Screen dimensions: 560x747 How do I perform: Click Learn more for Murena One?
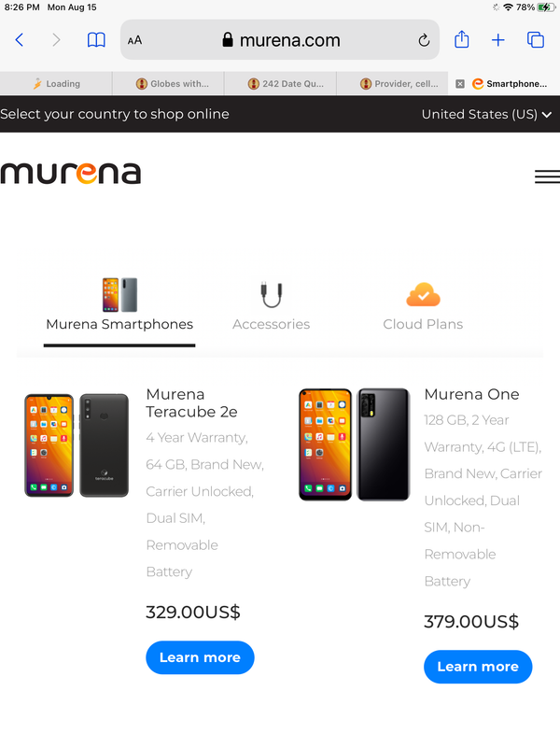[478, 667]
